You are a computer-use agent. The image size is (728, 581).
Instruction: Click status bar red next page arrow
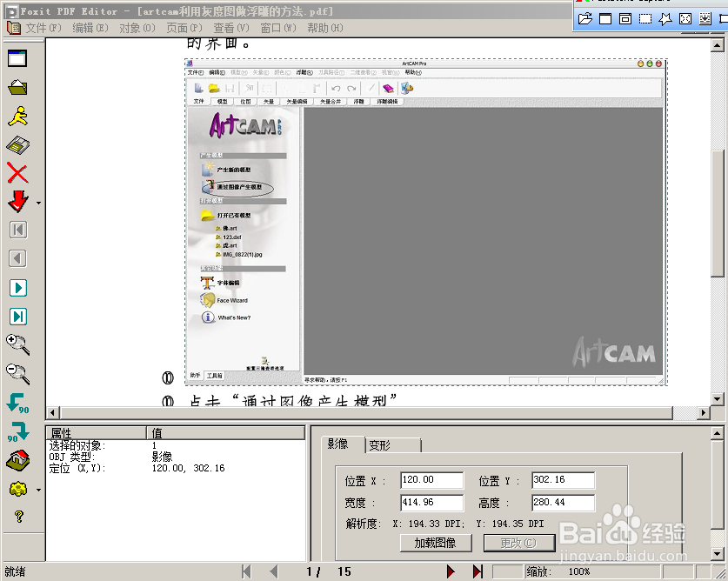coord(450,571)
